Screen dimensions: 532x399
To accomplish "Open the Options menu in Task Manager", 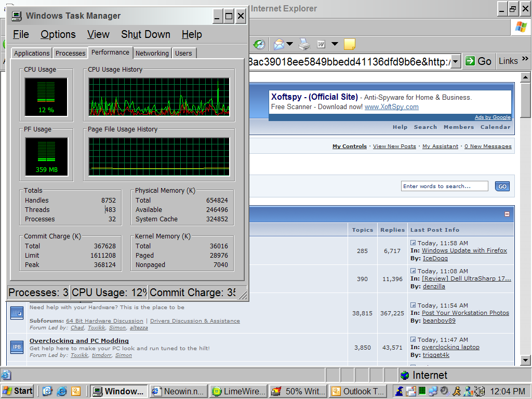I will coord(58,34).
